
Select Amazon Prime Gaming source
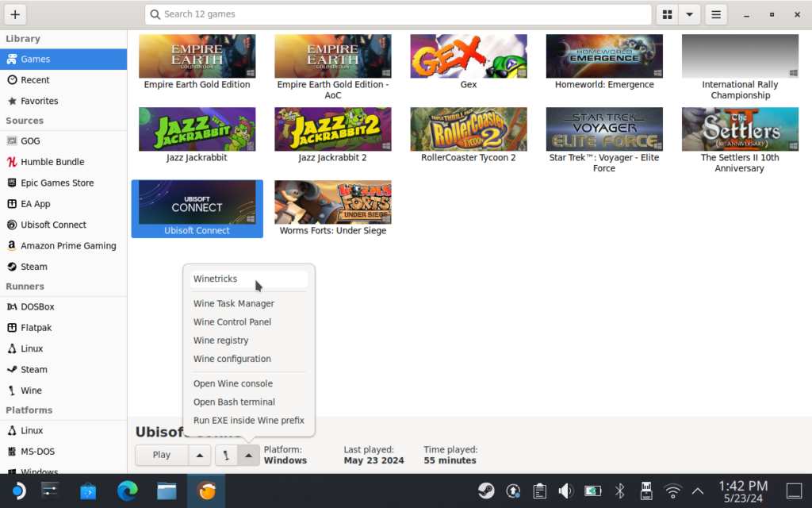tap(63, 246)
